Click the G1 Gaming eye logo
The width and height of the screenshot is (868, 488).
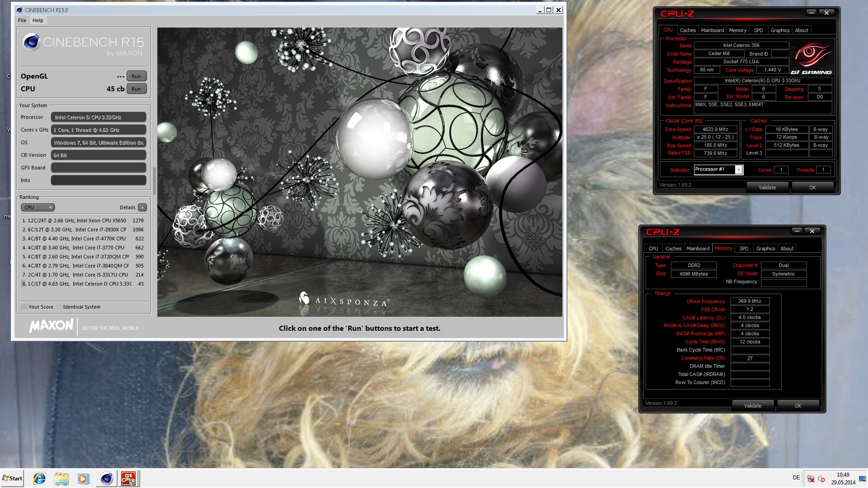[811, 58]
